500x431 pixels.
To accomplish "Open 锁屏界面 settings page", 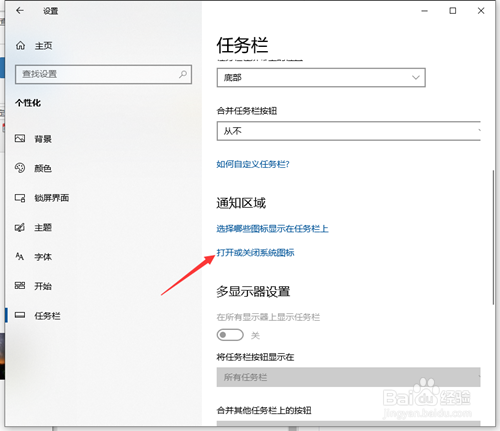I will [x=52, y=198].
